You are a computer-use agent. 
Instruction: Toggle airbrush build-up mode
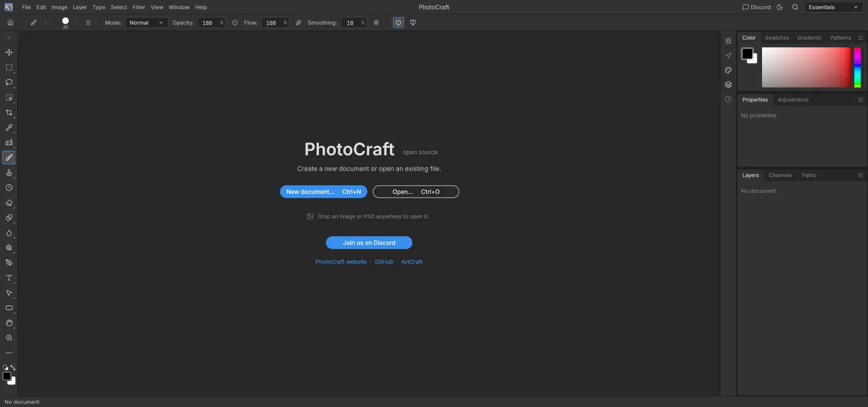pos(298,23)
